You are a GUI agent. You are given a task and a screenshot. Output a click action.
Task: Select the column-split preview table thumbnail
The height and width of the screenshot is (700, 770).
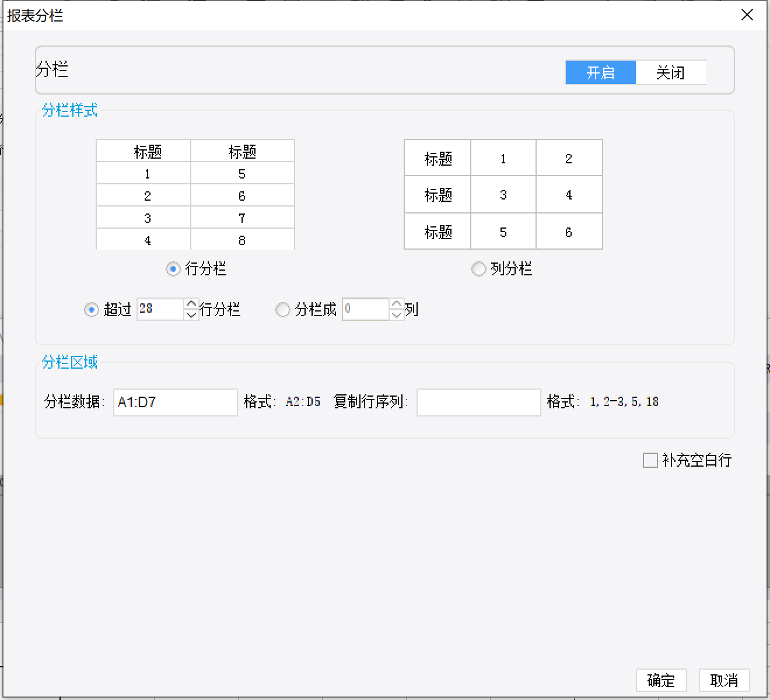503,195
